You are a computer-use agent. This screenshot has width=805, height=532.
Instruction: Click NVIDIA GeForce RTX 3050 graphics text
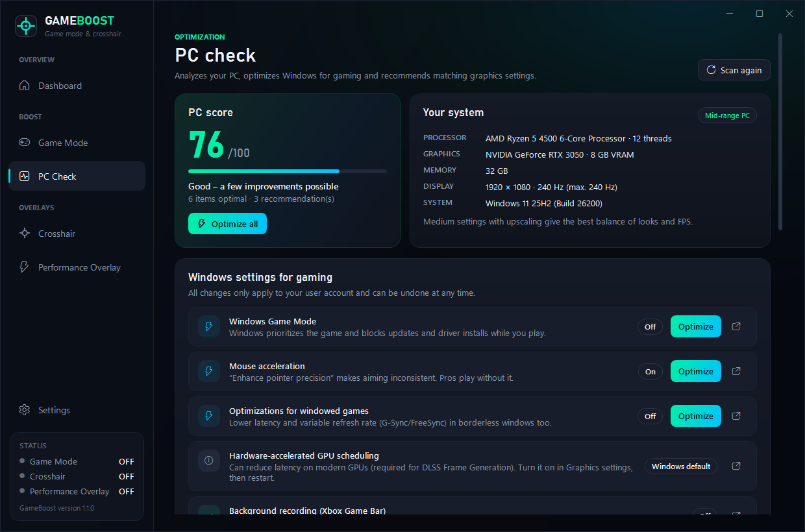tap(560, 154)
